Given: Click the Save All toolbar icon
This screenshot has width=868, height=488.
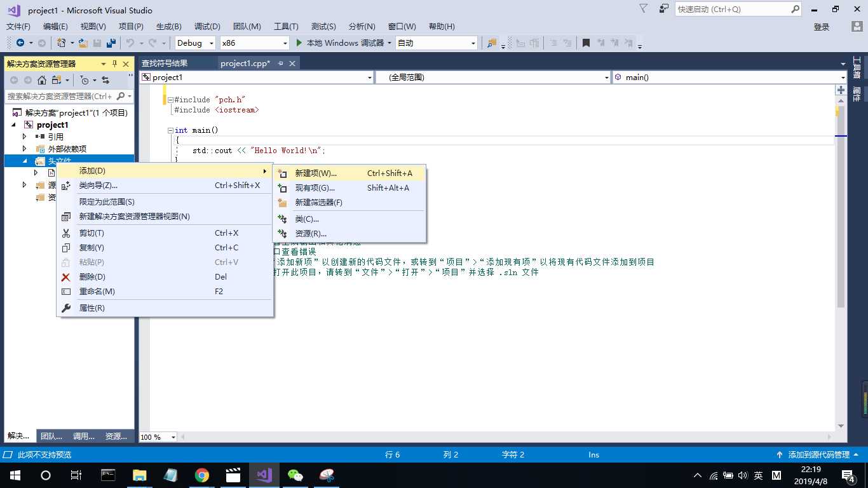Looking at the screenshot, I should coord(111,43).
